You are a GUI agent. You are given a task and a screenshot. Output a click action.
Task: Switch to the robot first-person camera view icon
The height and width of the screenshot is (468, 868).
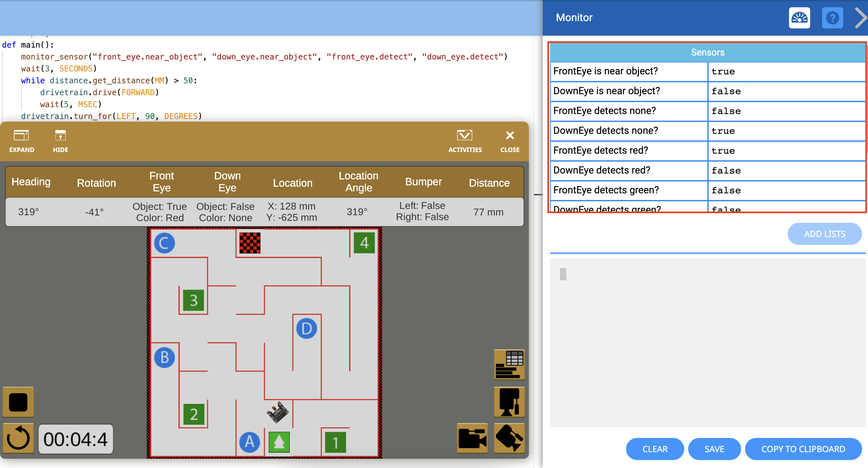[x=509, y=402]
